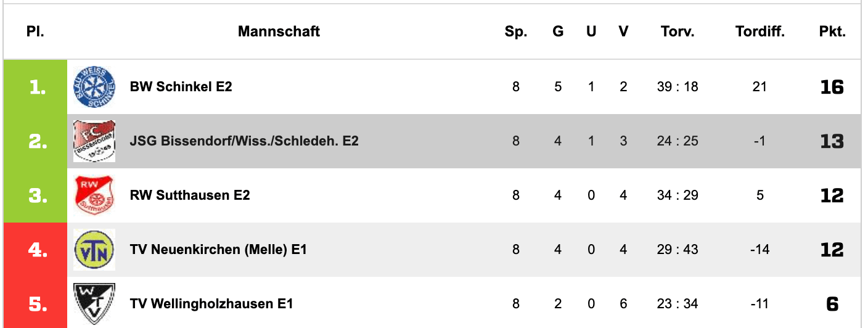Click the 16 points value for BW Schinkel
868x328 pixels.
(x=832, y=87)
